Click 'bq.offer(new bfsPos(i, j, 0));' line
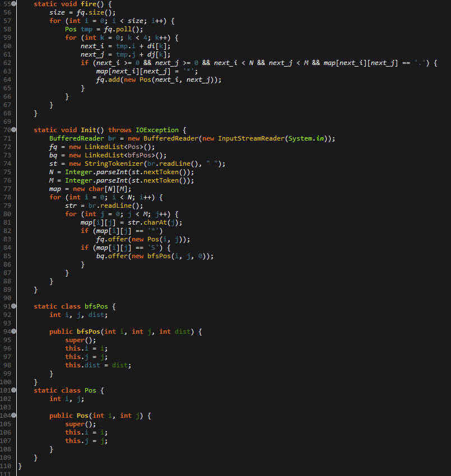The width and height of the screenshot is (451, 476). pos(155,256)
